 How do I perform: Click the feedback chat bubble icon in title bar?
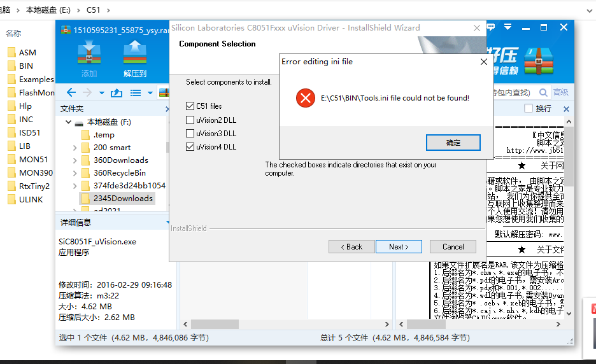click(491, 27)
